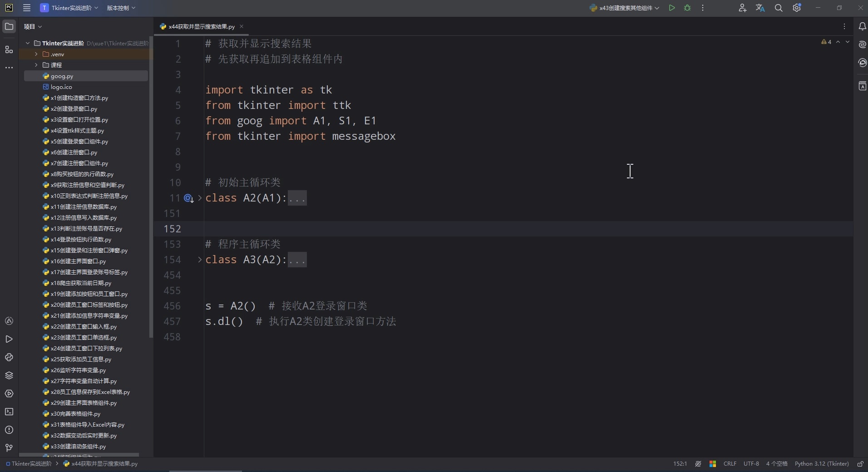The width and height of the screenshot is (868, 472).
Task: Open the main hamburger menu
Action: point(27,8)
